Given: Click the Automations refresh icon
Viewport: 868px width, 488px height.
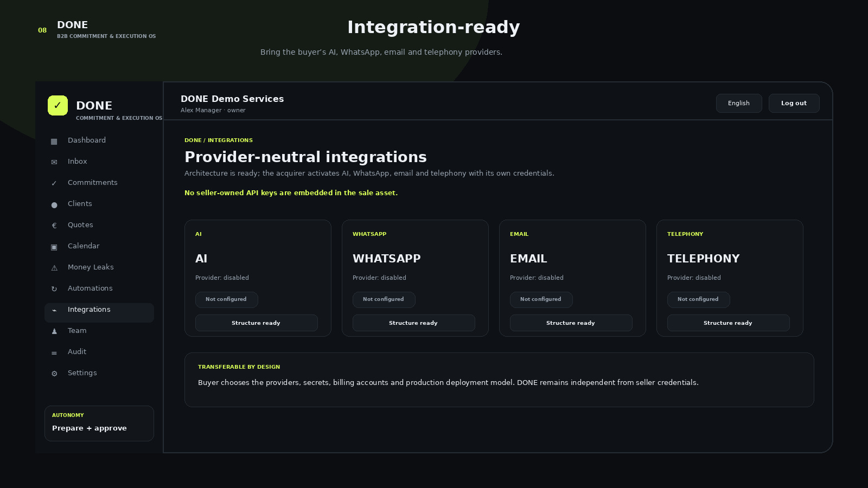Looking at the screenshot, I should [54, 289].
